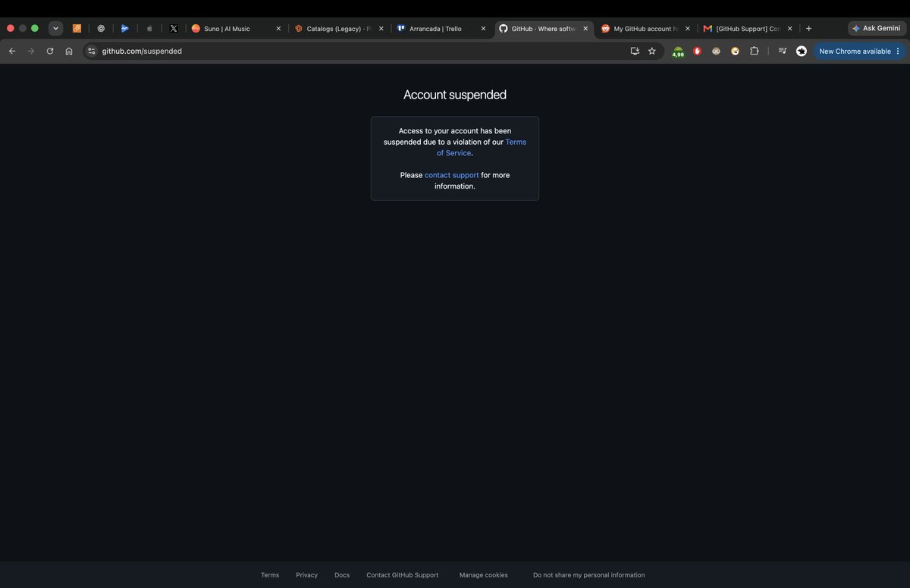The image size is (910, 588).
Task: Open the orange round face extension
Action: 735,51
